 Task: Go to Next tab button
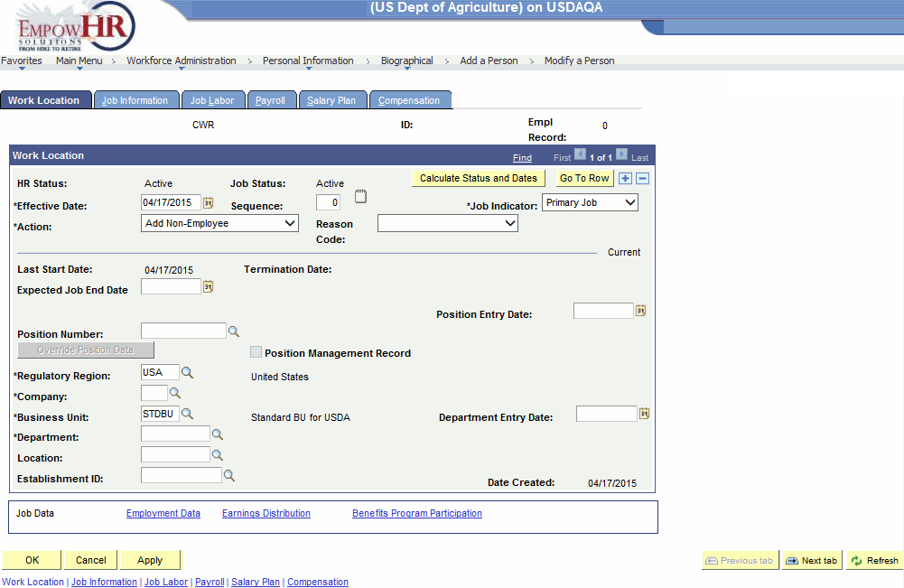point(812,560)
